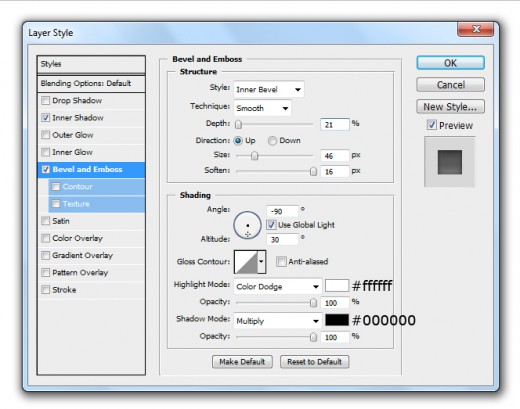This screenshot has width=520, height=409.
Task: Open the Style dropdown showing Inner Bevel
Action: click(x=269, y=89)
